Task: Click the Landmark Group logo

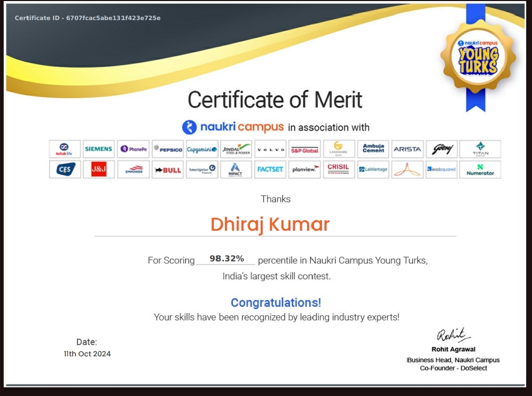Action: [339, 149]
